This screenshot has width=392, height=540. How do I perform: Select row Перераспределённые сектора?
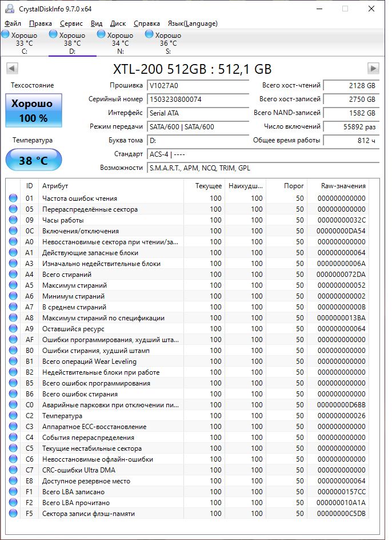point(187,209)
